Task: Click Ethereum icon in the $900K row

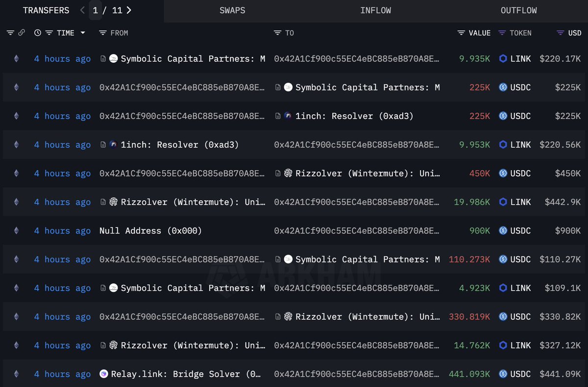Action: coord(16,231)
